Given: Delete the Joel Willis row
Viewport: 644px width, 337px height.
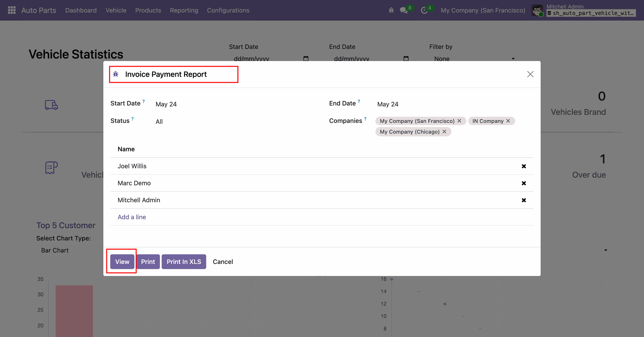Looking at the screenshot, I should click(x=524, y=166).
